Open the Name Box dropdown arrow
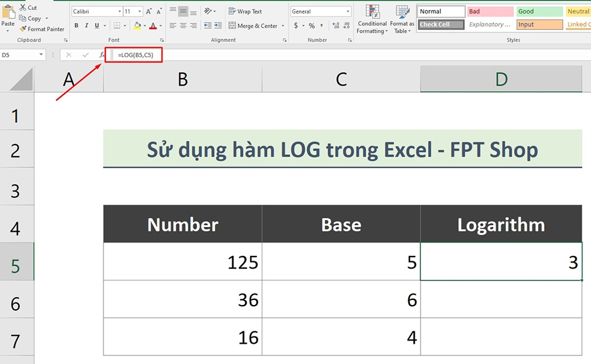 pos(41,55)
